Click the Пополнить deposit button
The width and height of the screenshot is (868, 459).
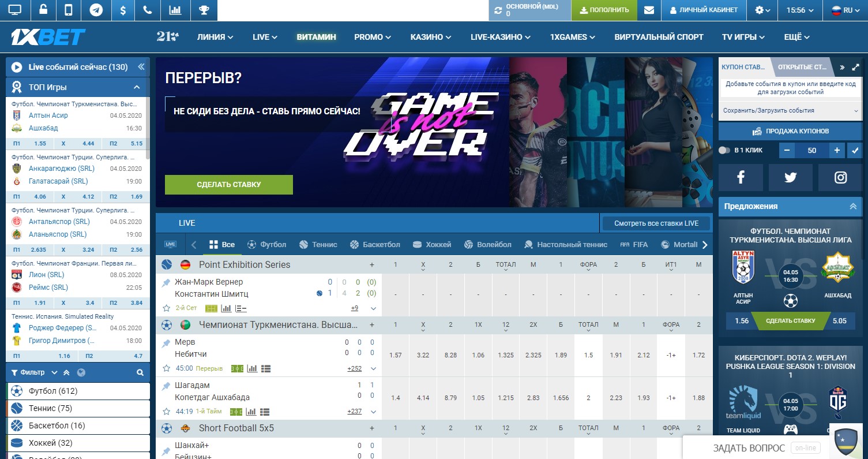(604, 10)
